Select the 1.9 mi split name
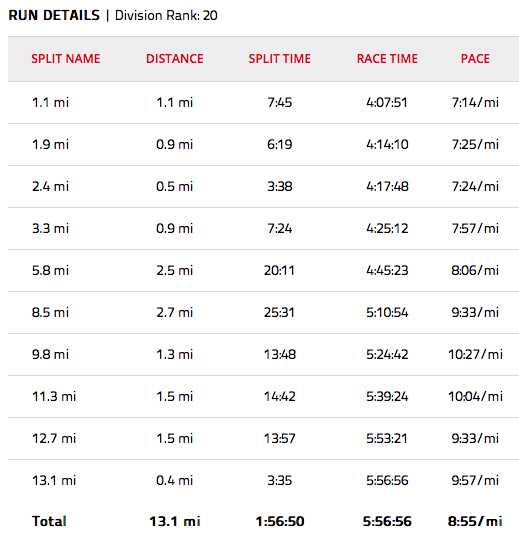 [50, 145]
